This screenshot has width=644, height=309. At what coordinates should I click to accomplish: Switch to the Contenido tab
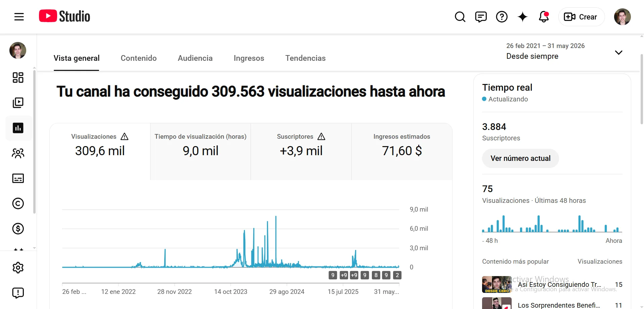click(x=139, y=58)
